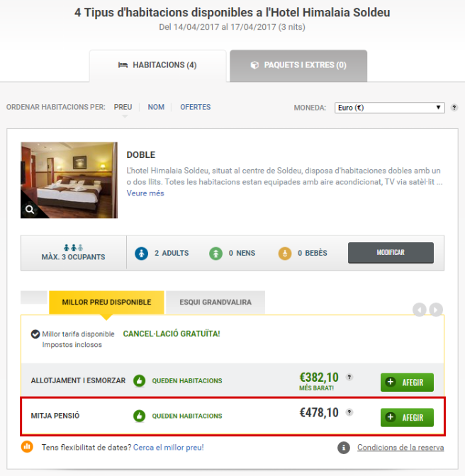Add the Mitja Pensió room with Afegir
The image size is (465, 476).
pos(407,417)
